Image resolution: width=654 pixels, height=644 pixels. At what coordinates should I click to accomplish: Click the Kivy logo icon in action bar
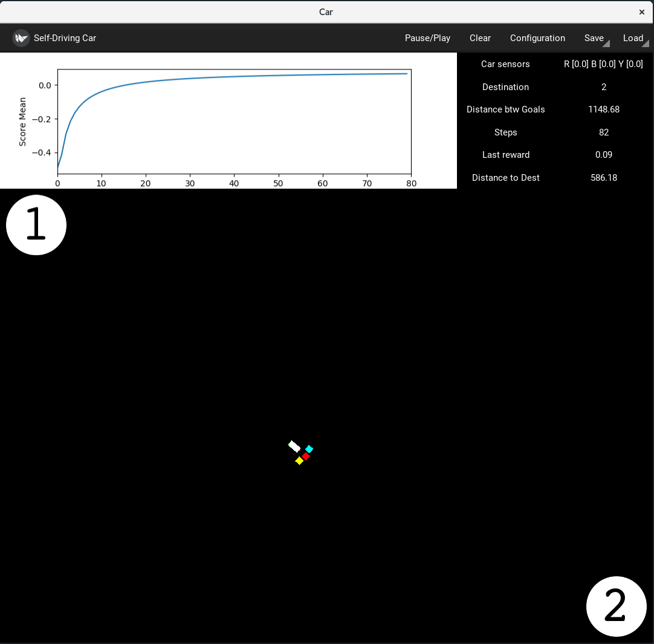[x=21, y=38]
